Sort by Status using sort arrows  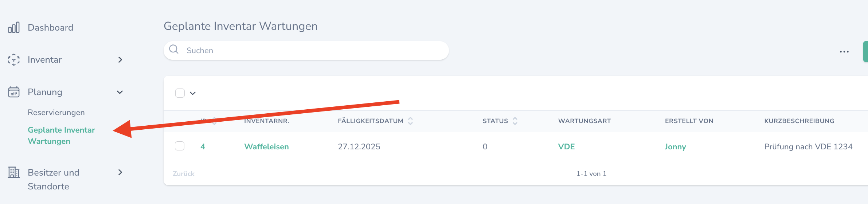click(515, 121)
